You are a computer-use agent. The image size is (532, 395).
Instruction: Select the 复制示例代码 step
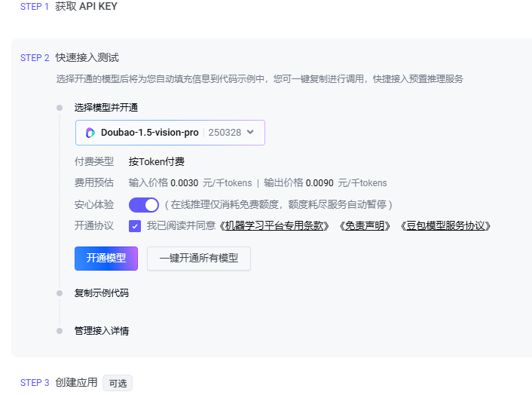point(102,293)
